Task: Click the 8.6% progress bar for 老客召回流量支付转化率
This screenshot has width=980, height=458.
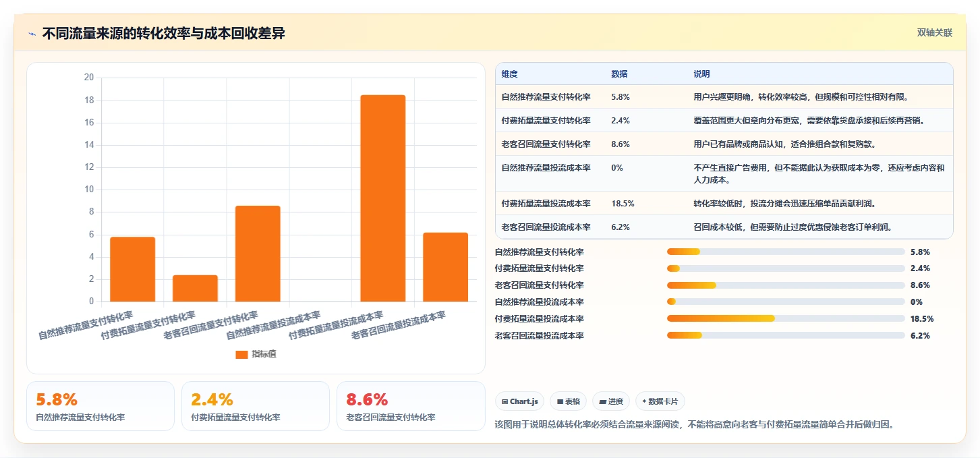Action: tap(786, 285)
